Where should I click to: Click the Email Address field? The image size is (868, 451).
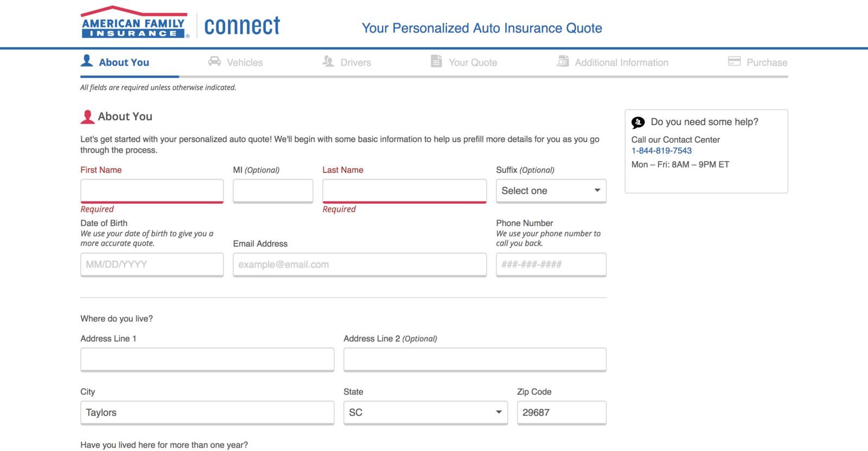coord(360,265)
